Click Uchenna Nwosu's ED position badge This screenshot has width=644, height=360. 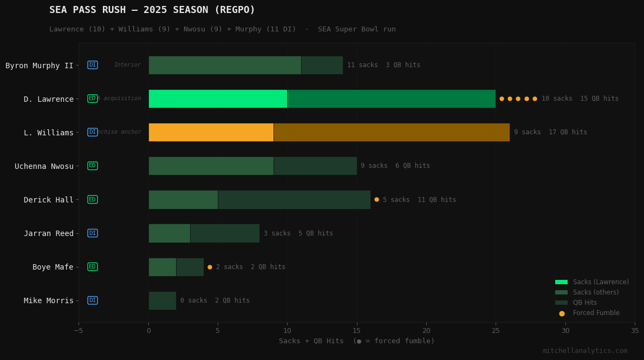coord(93,166)
